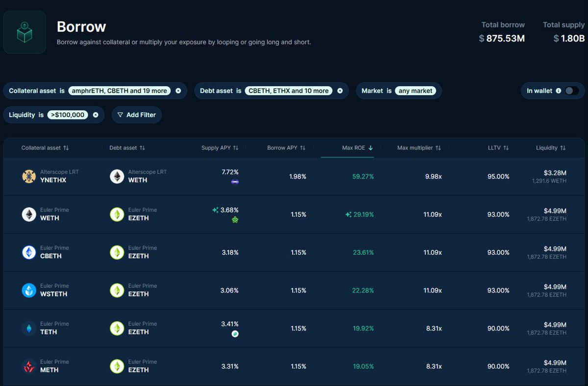
Task: Click the YNETHX collateral name
Action: (x=53, y=180)
